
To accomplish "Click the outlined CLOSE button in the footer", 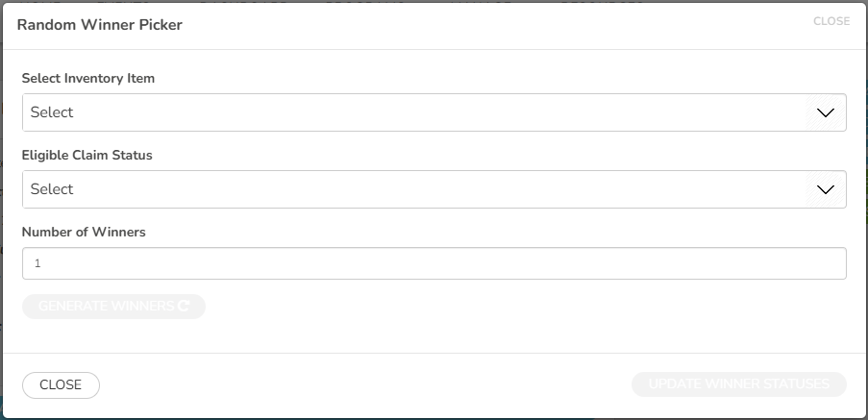I will coord(61,385).
